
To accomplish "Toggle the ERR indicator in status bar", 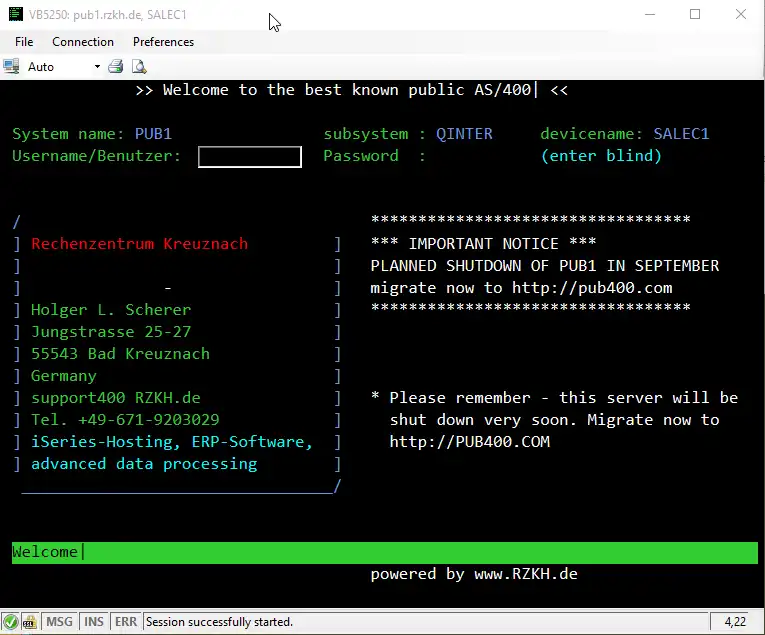I will pyautogui.click(x=126, y=622).
